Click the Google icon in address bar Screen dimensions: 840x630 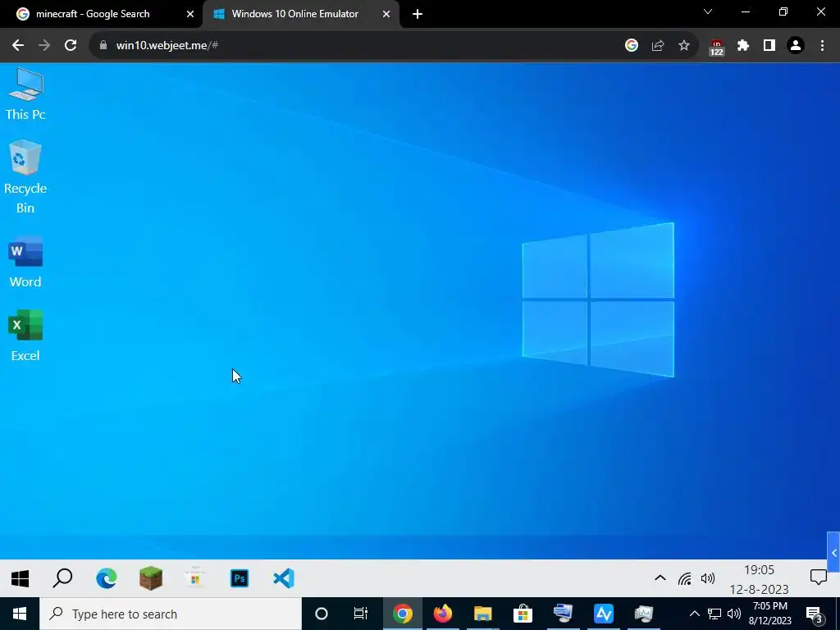click(632, 45)
